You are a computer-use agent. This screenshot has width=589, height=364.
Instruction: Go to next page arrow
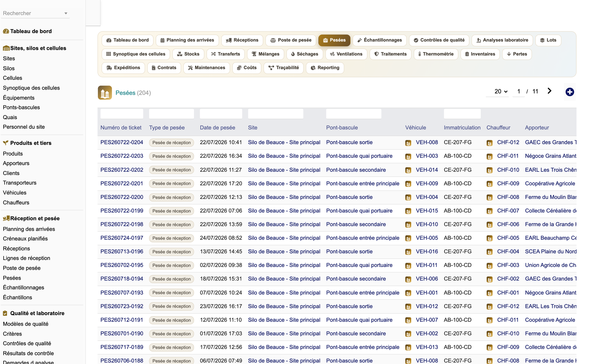tap(550, 91)
